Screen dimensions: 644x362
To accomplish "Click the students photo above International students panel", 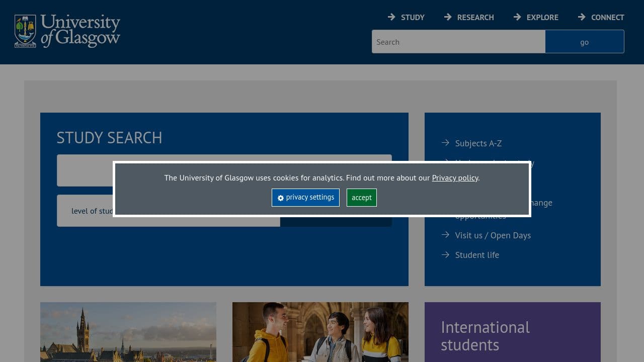I will pyautogui.click(x=320, y=332).
